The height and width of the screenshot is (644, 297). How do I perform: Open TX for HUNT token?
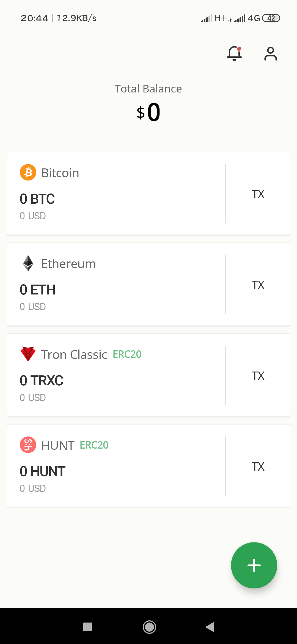point(258,466)
